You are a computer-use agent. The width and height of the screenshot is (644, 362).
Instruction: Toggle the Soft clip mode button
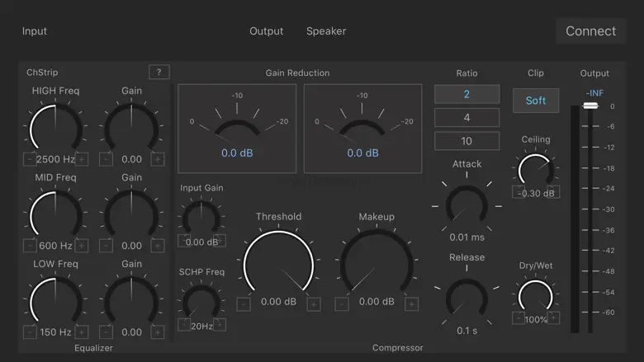(536, 101)
